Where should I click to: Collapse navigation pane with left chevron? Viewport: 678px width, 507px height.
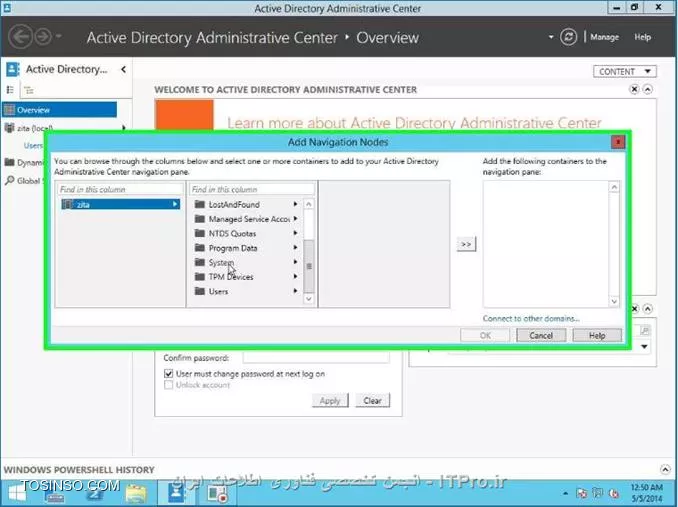click(124, 69)
